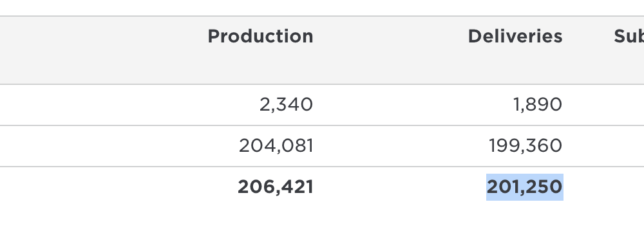Click the 199,360 deliveries cell
644x238 pixels.
click(526, 145)
